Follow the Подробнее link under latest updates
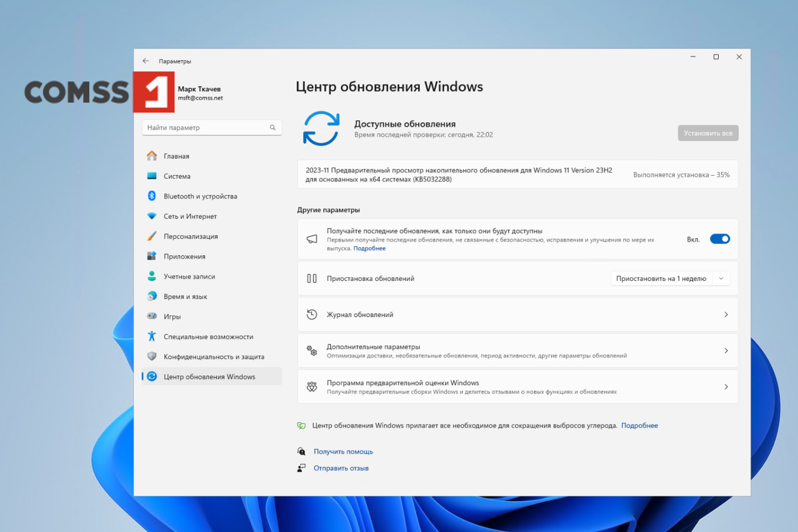Viewport: 798px width, 532px height. 369,248
